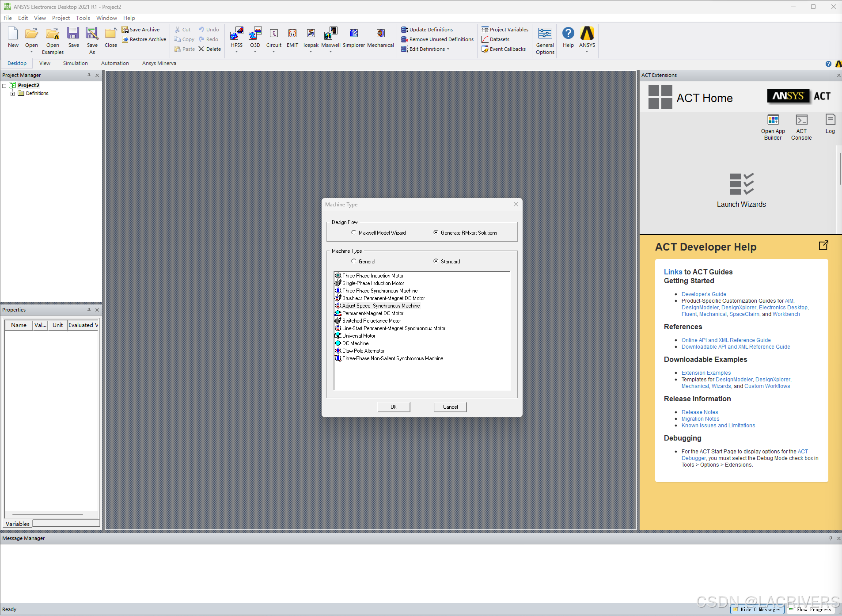Click Restore Archive
Screen dimensions: 842x616
pos(144,39)
